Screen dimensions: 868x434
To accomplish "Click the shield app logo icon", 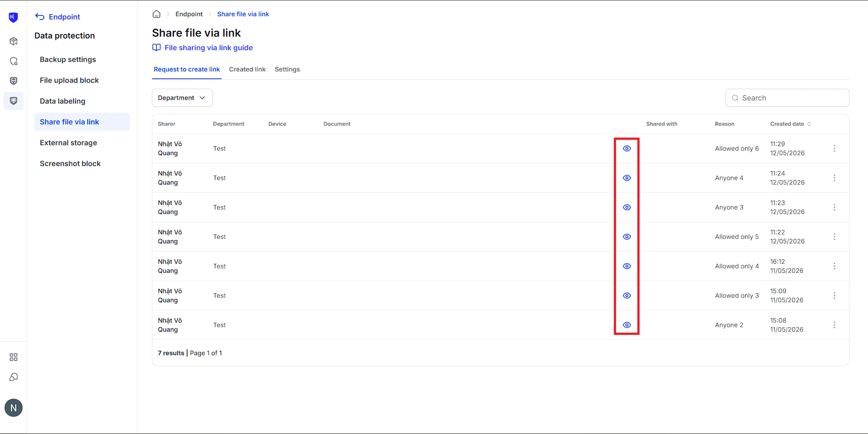I will (14, 17).
